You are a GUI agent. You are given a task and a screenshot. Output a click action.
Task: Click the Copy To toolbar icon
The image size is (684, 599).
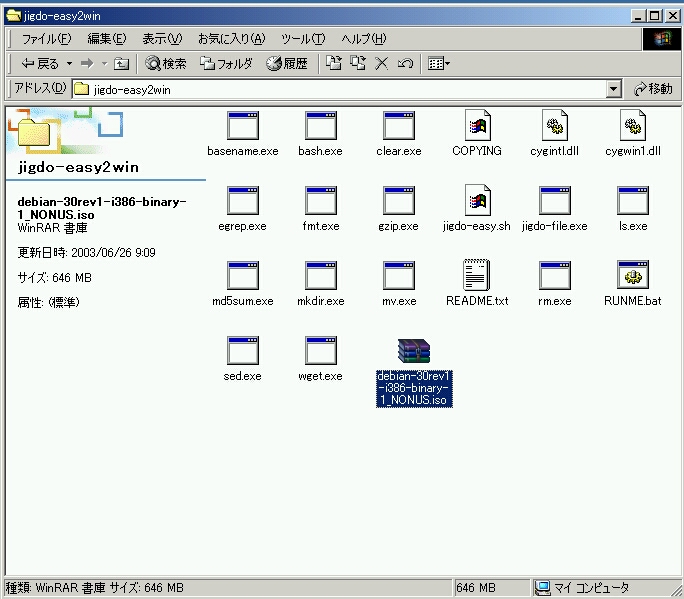point(358,64)
